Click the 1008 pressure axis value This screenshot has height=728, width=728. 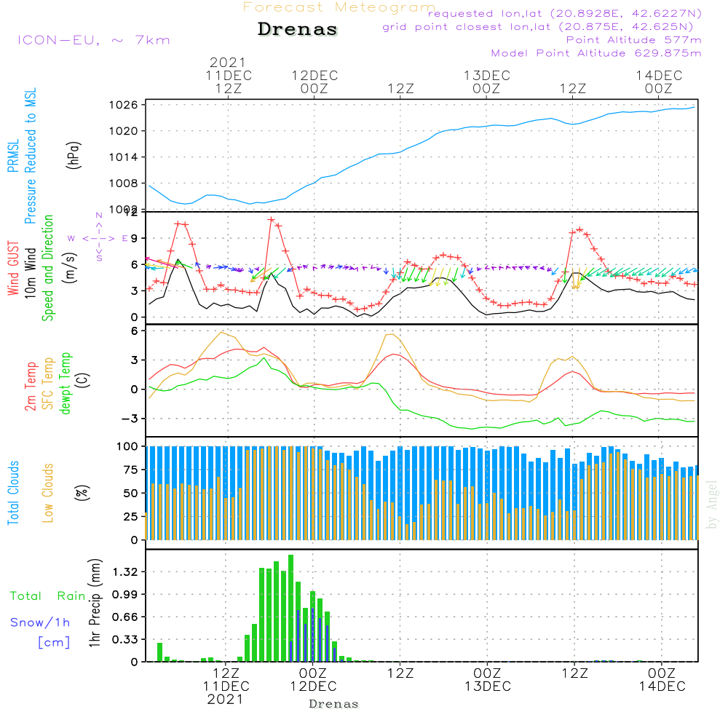pyautogui.click(x=124, y=183)
